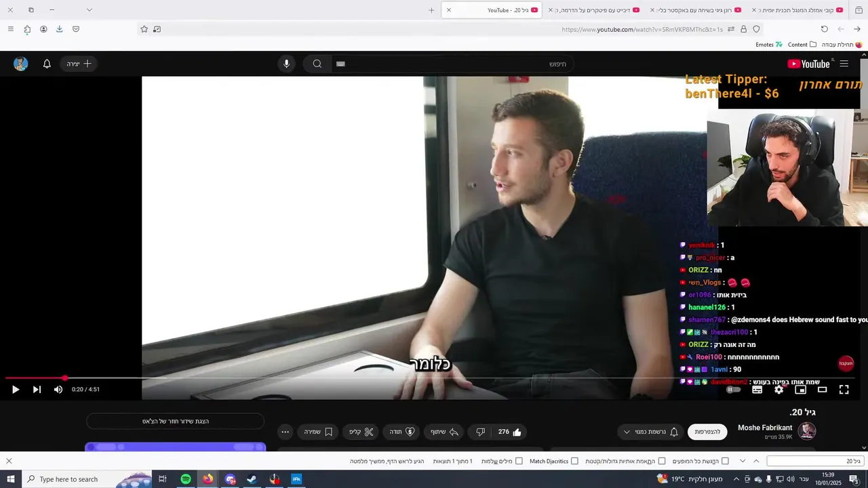Open the YouTube hamburger guide menu
868x488 pixels.
point(844,64)
